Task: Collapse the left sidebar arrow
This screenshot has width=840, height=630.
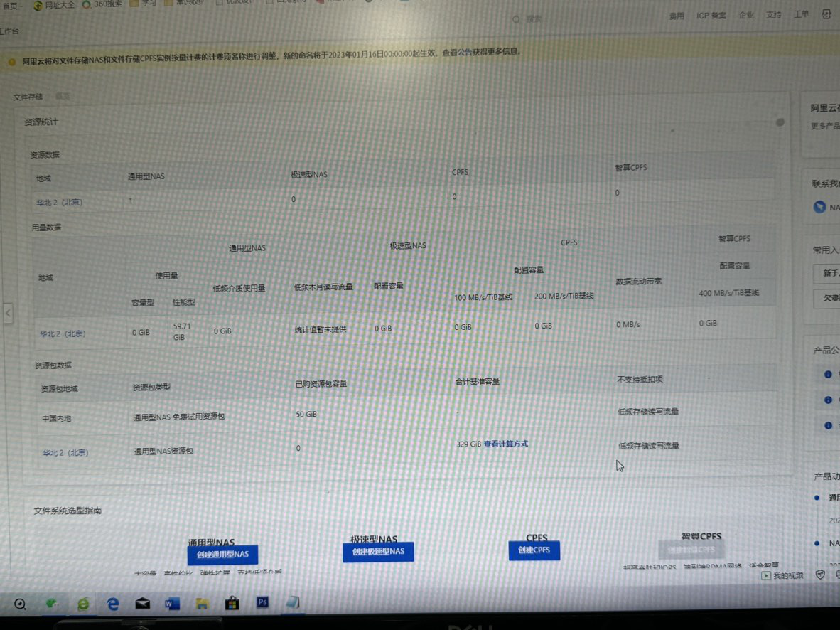Action: click(x=8, y=313)
